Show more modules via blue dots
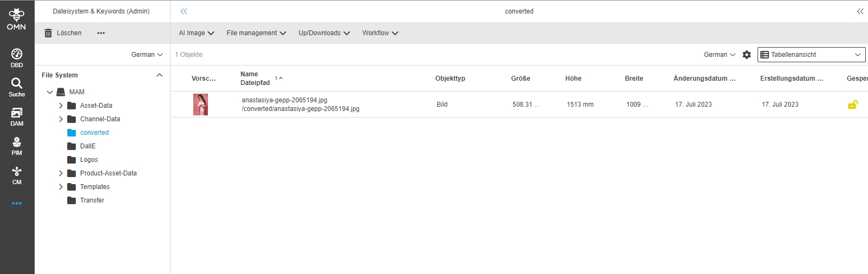 click(x=17, y=204)
